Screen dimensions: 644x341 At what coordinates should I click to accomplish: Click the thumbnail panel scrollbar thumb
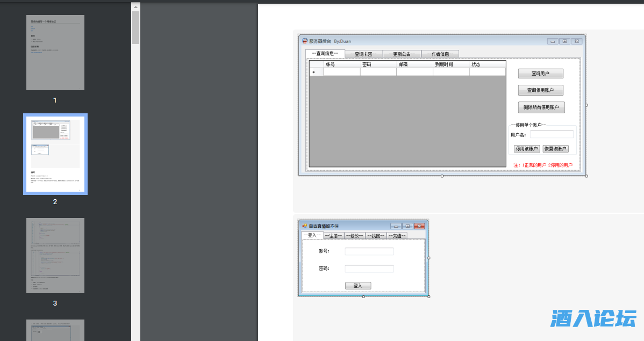pos(135,27)
